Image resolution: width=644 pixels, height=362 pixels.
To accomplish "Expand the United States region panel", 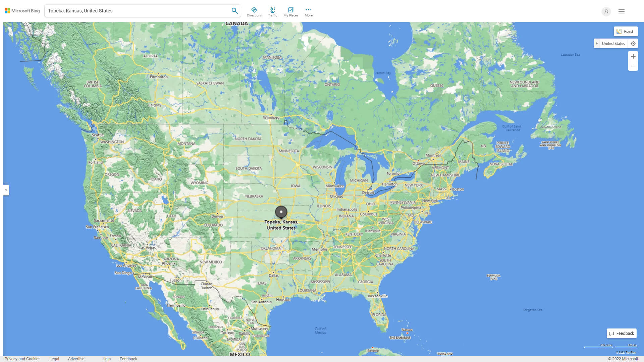I will coord(597,43).
